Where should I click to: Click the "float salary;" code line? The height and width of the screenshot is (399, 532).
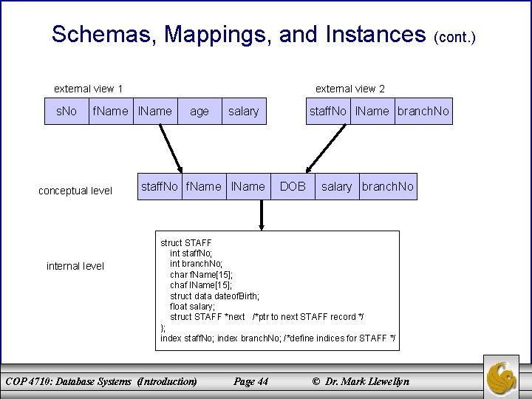192,307
